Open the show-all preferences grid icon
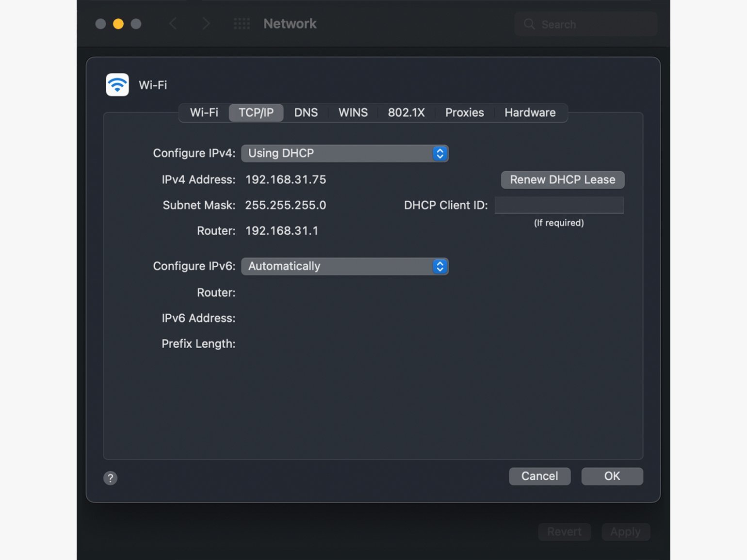This screenshot has width=747, height=560. pyautogui.click(x=242, y=24)
